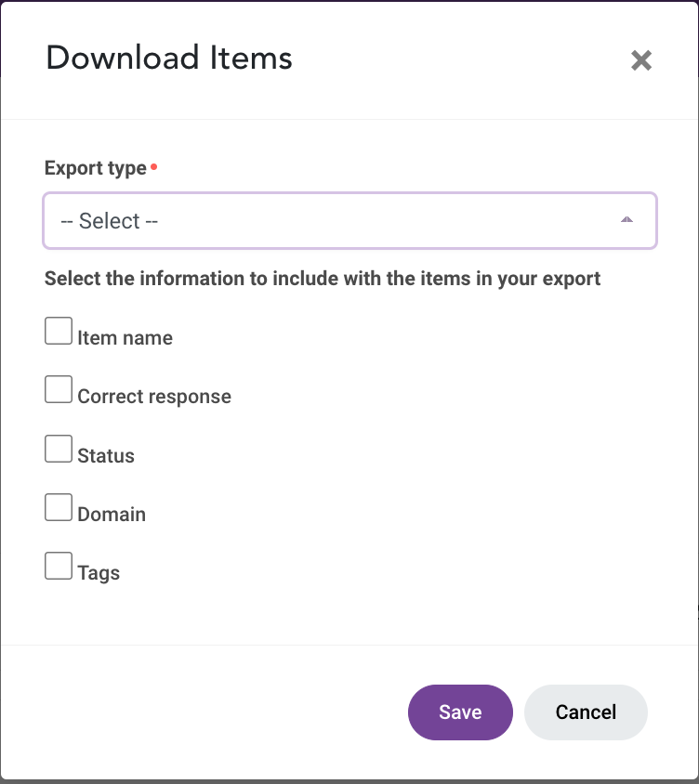The width and height of the screenshot is (699, 784).
Task: Click the Save button
Action: click(x=460, y=712)
